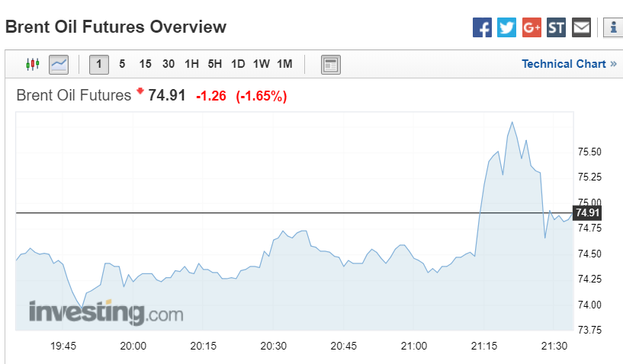
Task: Switch to 30 minute interval
Action: click(169, 64)
